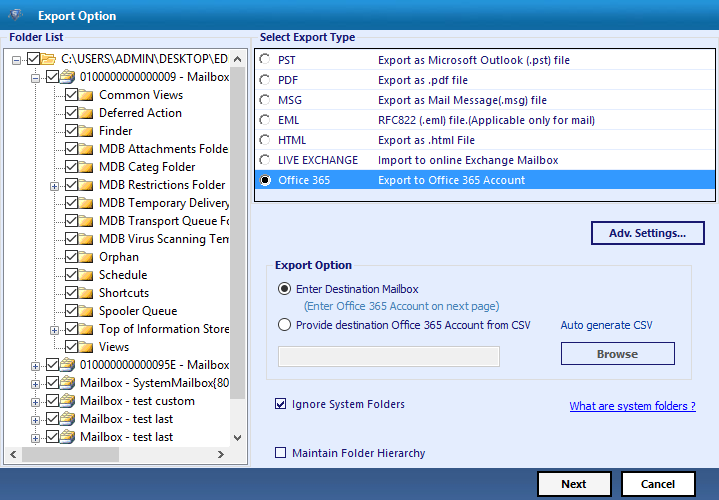
Task: Click the folder list vertical scrollbar thumb
Action: pos(238,233)
